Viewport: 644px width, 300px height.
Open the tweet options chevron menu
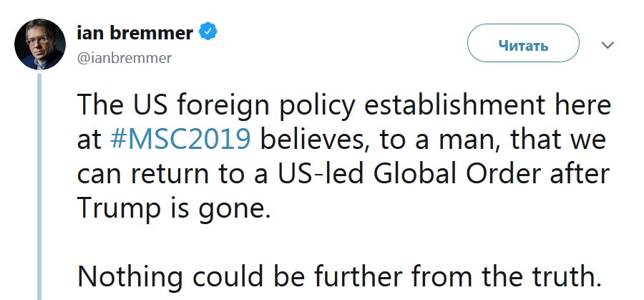pos(608,46)
